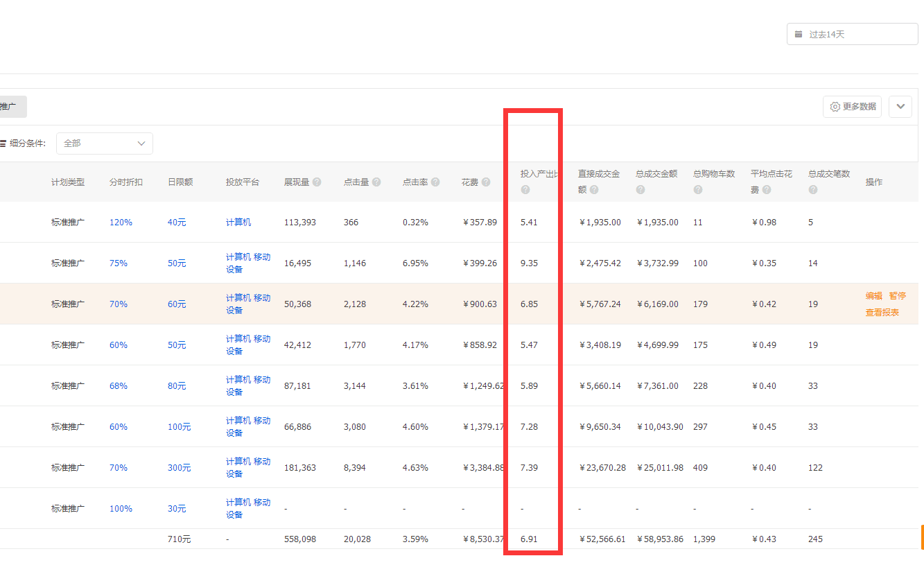Click the platform link in the 30元 row
This screenshot has height=565, width=924.
point(248,509)
